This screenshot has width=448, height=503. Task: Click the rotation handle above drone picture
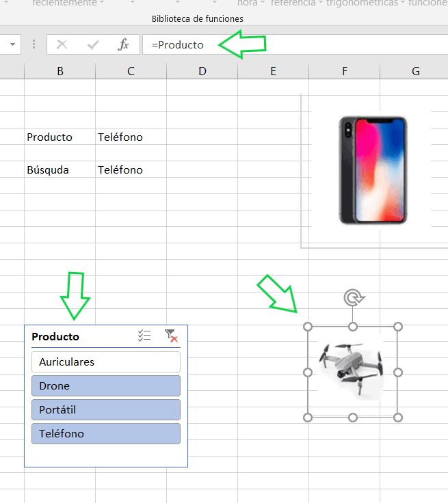tap(353, 298)
